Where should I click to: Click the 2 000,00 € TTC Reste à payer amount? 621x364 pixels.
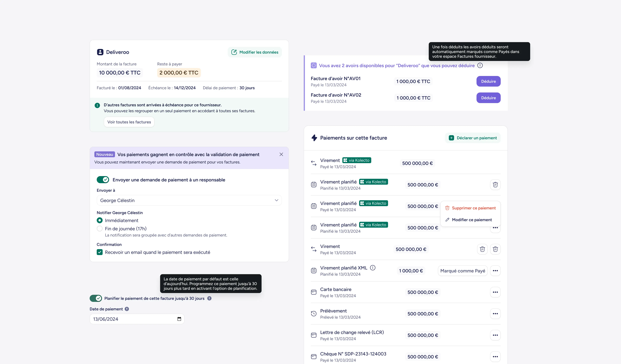[x=179, y=73]
